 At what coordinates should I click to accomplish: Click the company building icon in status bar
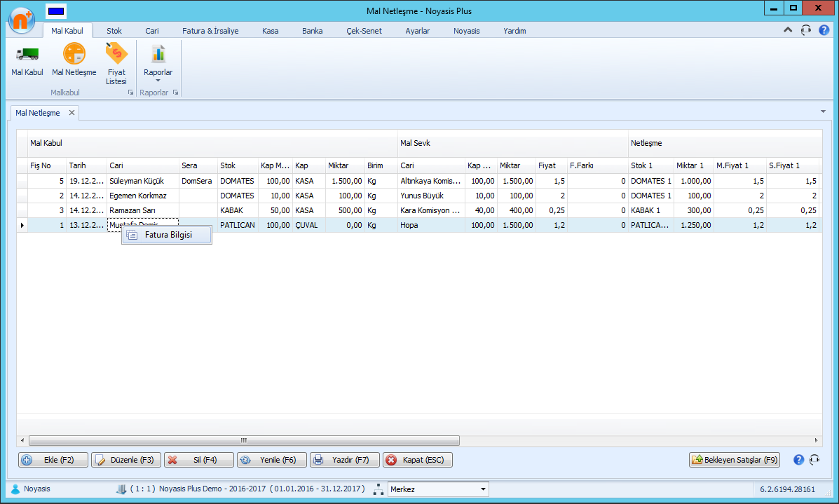pyautogui.click(x=121, y=489)
